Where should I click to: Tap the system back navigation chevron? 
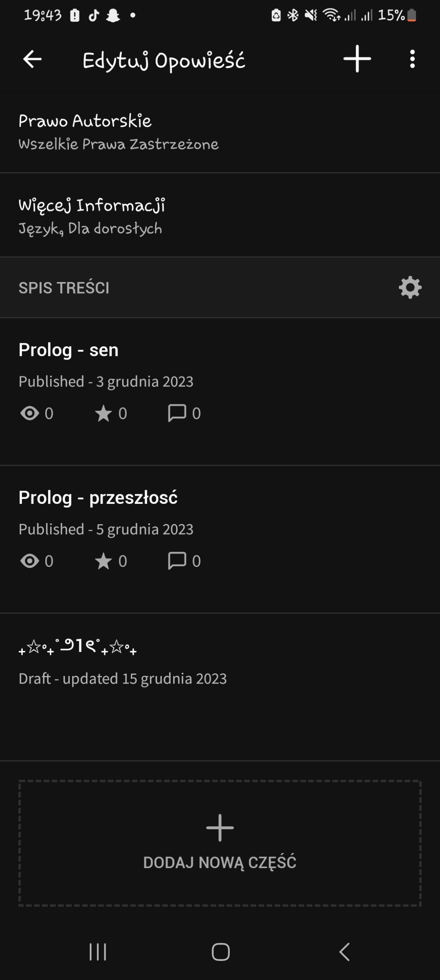(344, 952)
